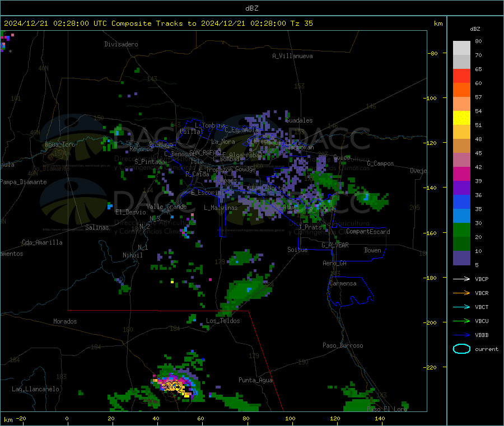
Task: Click the El_Desvio map label
Action: point(130,212)
